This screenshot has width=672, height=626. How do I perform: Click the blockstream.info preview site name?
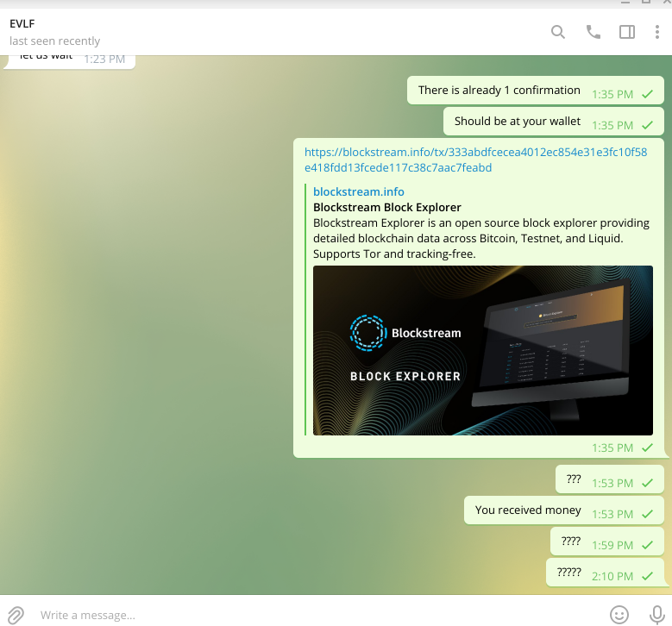pos(359,191)
